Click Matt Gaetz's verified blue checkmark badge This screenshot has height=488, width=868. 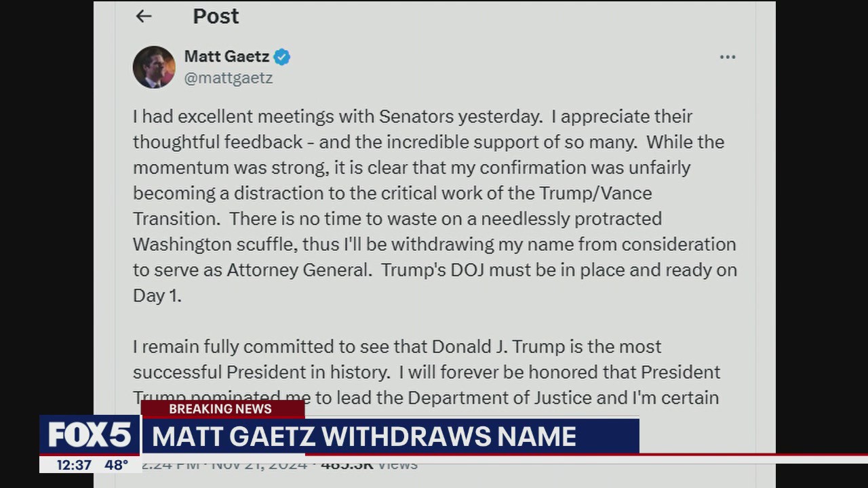pos(282,57)
